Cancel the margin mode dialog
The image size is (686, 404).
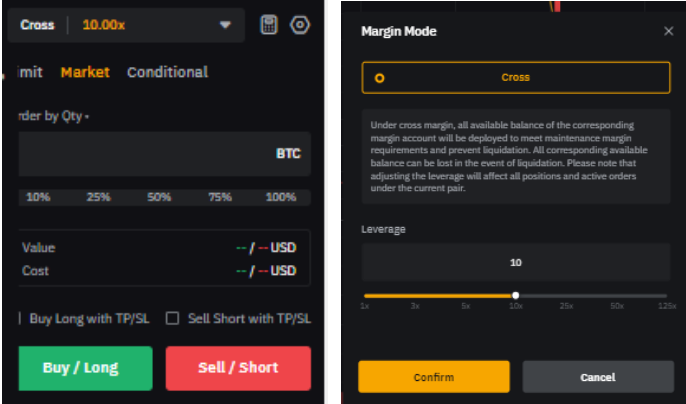(x=597, y=377)
